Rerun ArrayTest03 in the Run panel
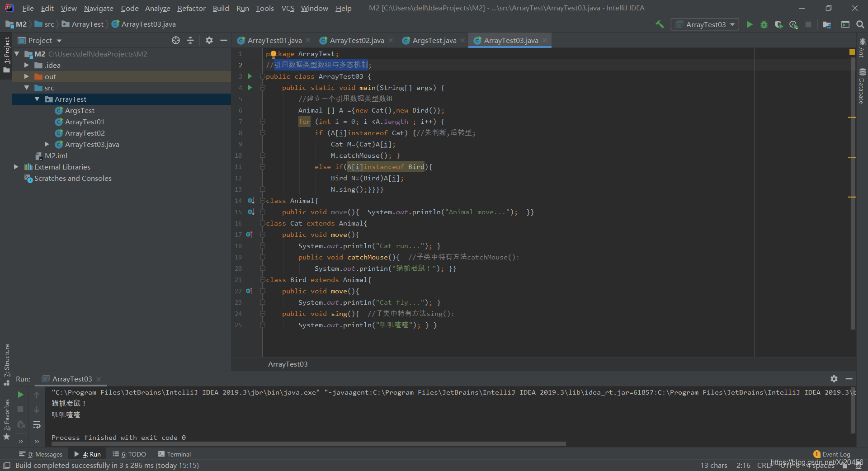The width and height of the screenshot is (868, 471). [20, 395]
